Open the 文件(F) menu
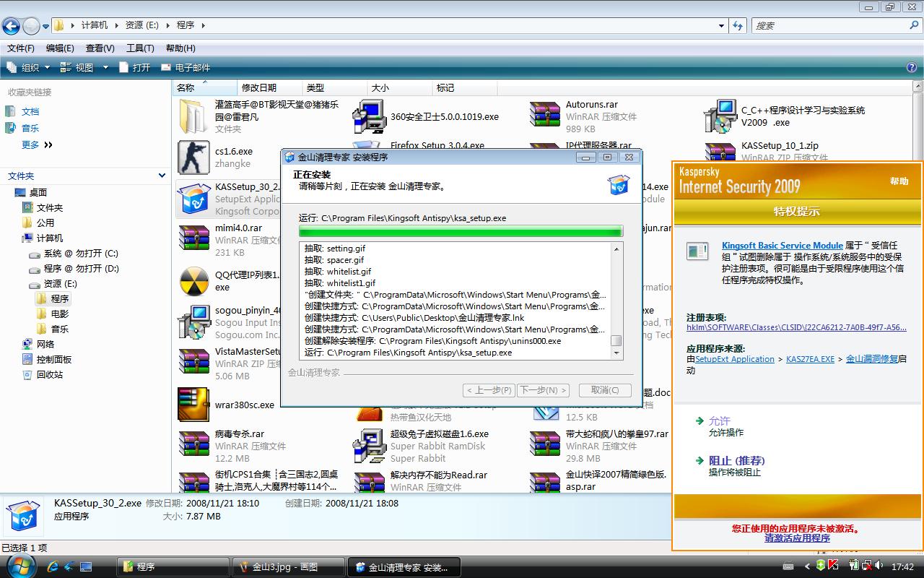Image resolution: width=924 pixels, height=578 pixels. (21, 48)
